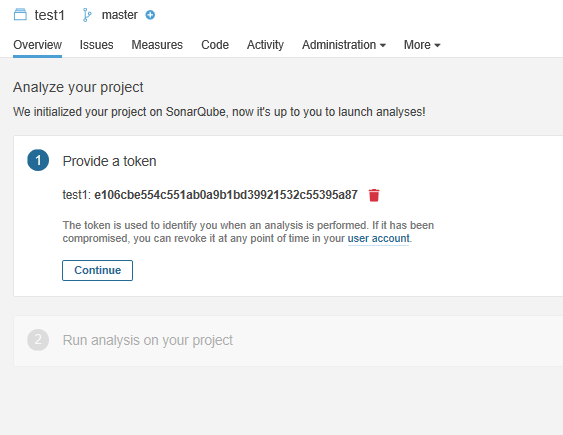Click the step 2 number badge

click(38, 340)
